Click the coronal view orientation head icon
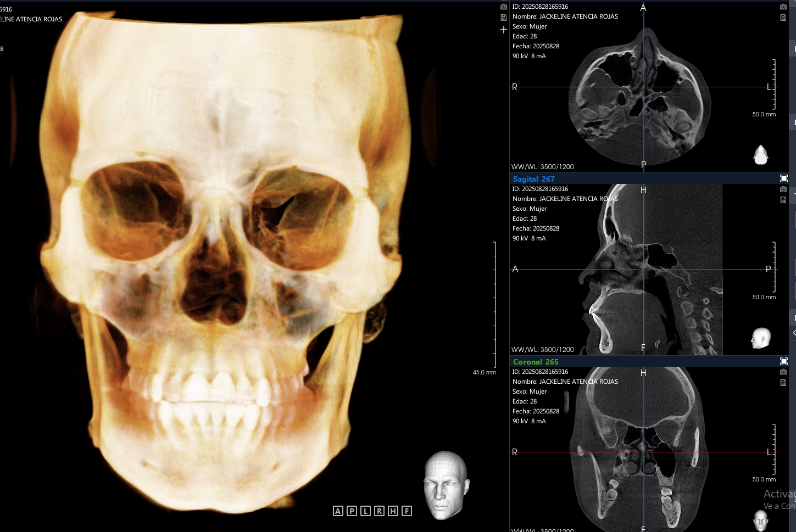This screenshot has width=796, height=532. pyautogui.click(x=760, y=520)
